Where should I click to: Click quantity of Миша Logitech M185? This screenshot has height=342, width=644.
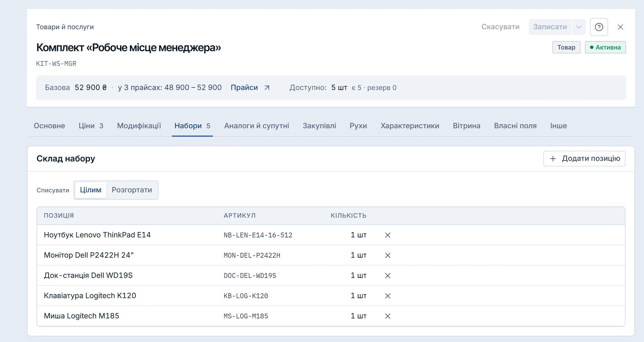pyautogui.click(x=359, y=316)
